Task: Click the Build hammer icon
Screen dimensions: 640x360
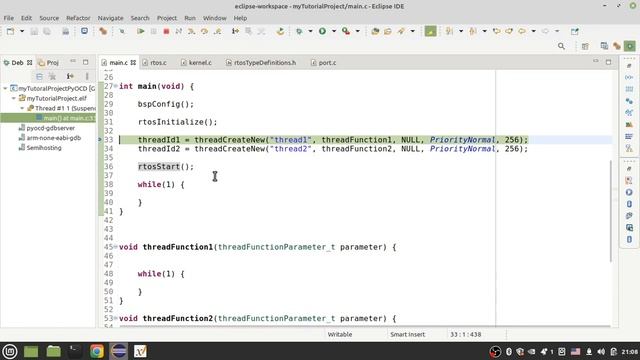Action: coord(103,31)
